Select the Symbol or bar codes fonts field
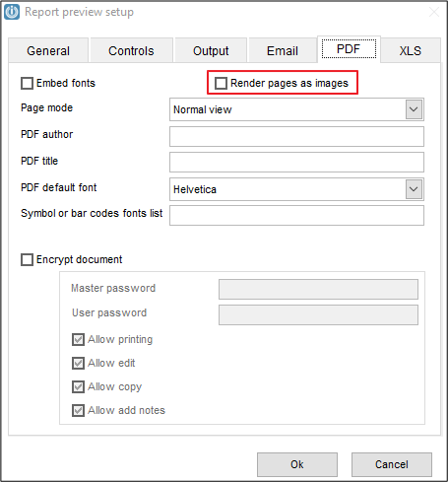 click(x=296, y=215)
